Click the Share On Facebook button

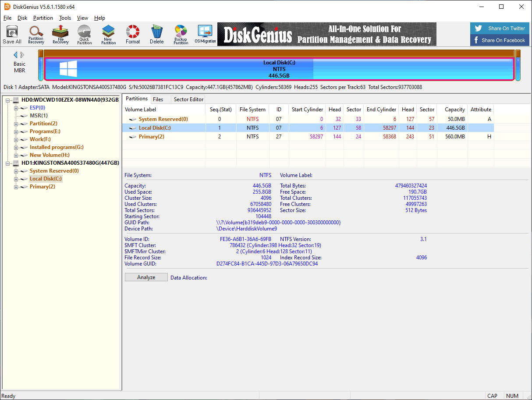[x=500, y=40]
